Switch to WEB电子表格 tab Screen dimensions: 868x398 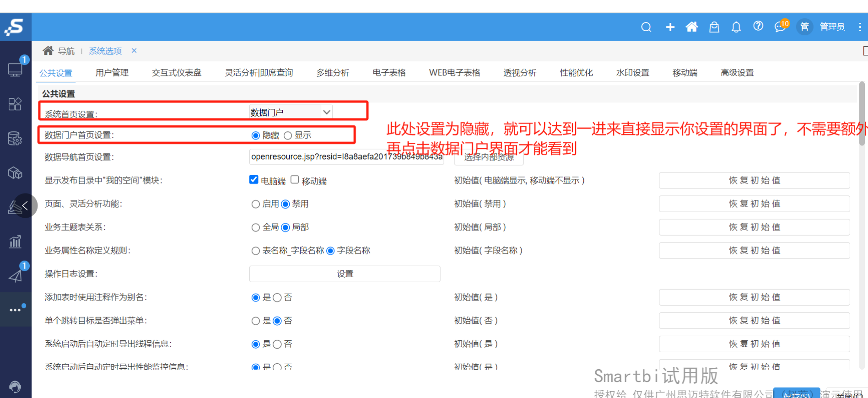pyautogui.click(x=455, y=73)
